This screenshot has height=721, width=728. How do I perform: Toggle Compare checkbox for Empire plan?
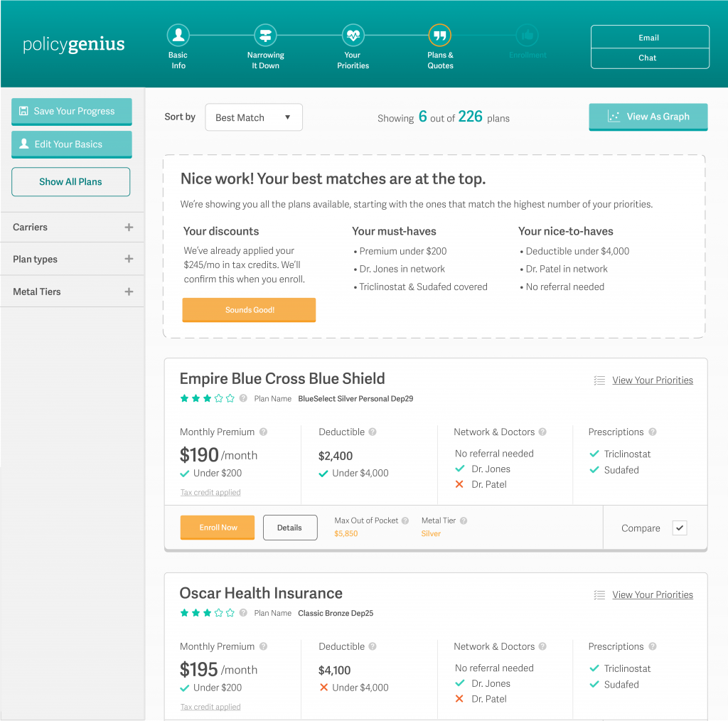[x=680, y=528]
